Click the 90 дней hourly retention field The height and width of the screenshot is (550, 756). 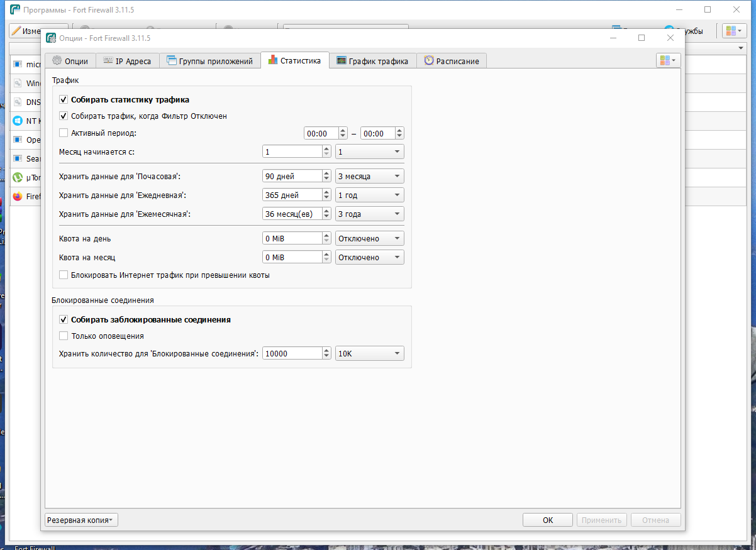click(292, 176)
